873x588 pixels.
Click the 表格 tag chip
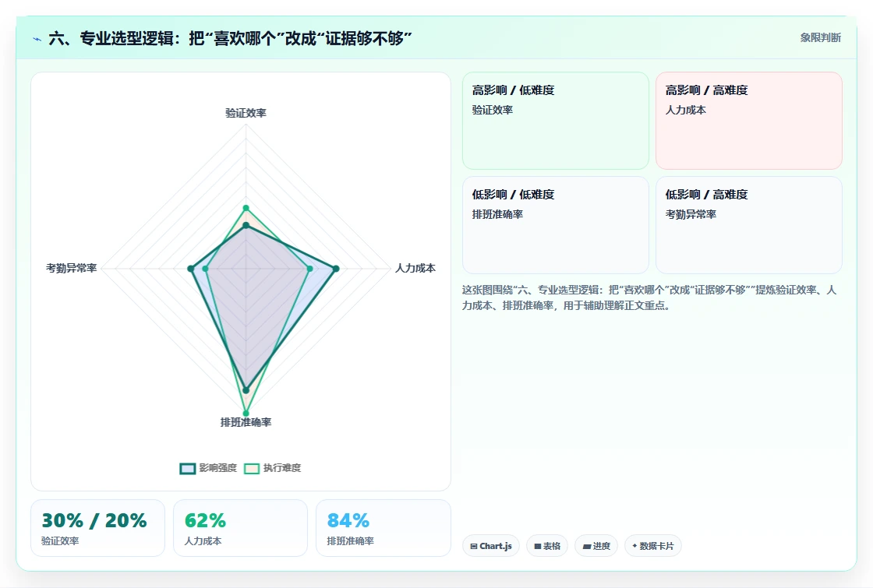546,546
